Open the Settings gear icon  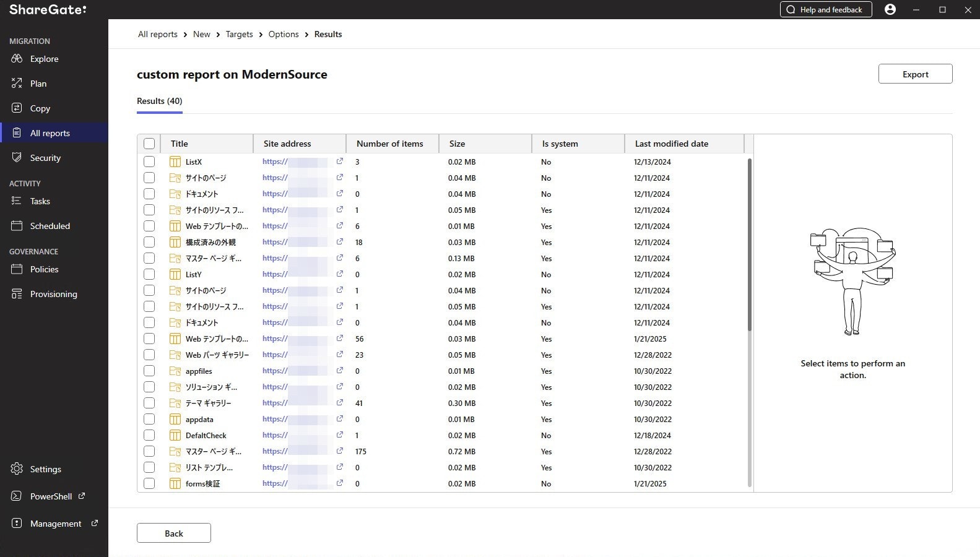coord(17,469)
